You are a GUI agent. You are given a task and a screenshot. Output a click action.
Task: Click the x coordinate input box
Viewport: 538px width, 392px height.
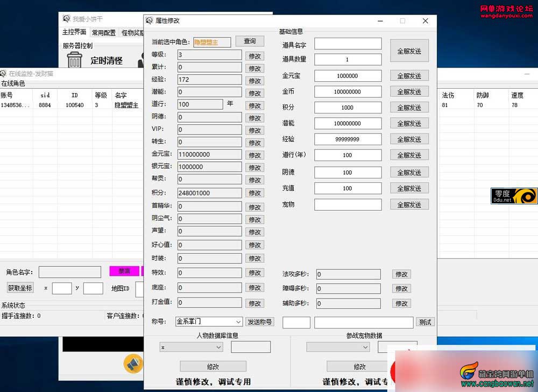pos(62,288)
